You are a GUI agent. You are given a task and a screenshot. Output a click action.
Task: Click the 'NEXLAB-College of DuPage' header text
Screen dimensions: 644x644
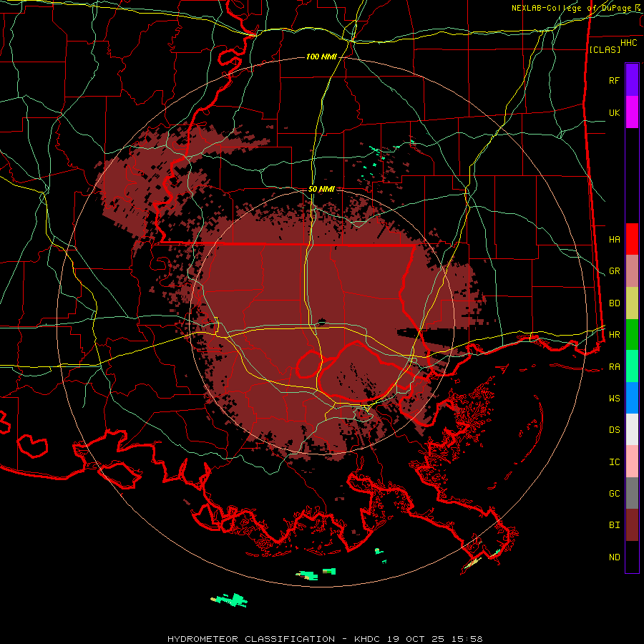click(x=572, y=8)
